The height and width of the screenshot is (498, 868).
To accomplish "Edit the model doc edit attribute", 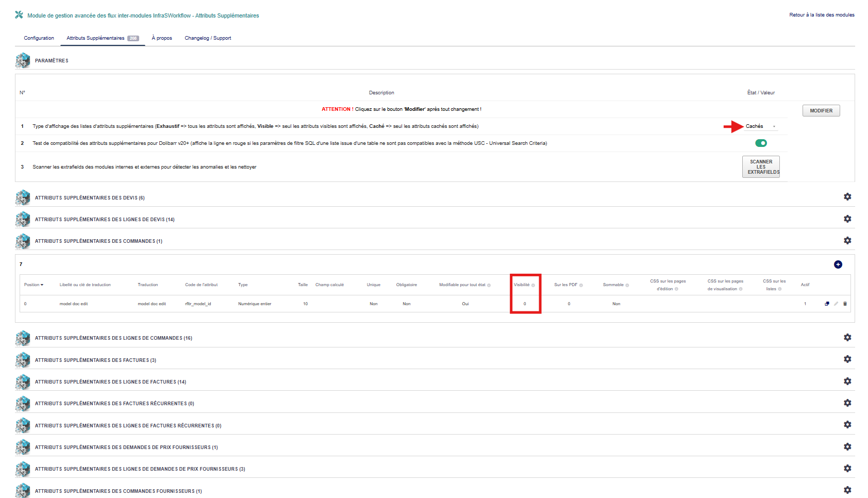I will [836, 304].
